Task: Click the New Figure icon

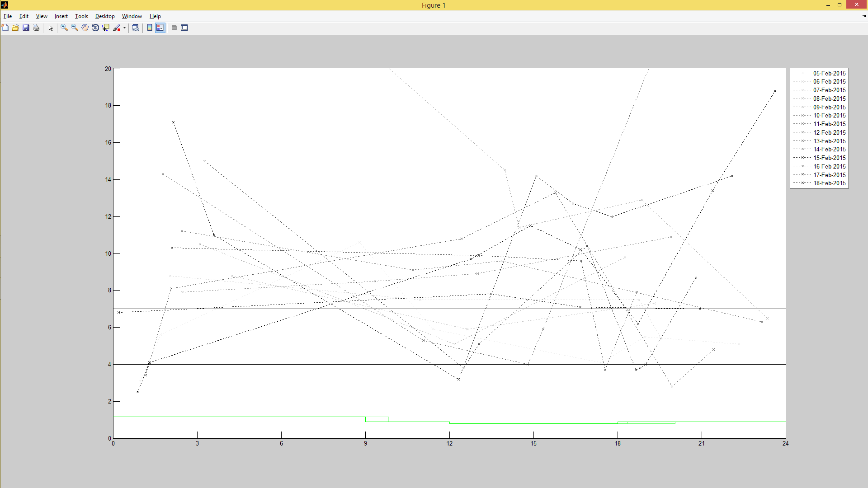Action: [x=5, y=28]
